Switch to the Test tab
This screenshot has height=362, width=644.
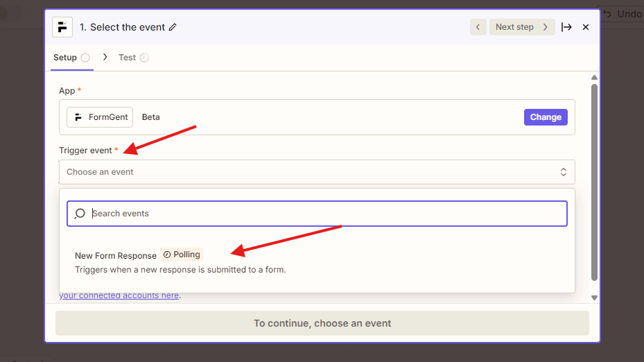coord(133,58)
